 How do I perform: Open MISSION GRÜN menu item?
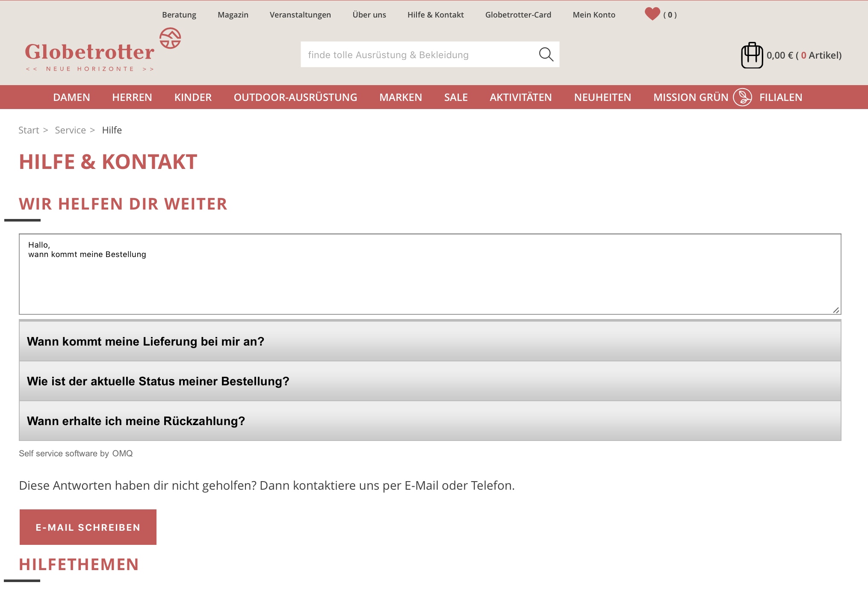coord(691,97)
